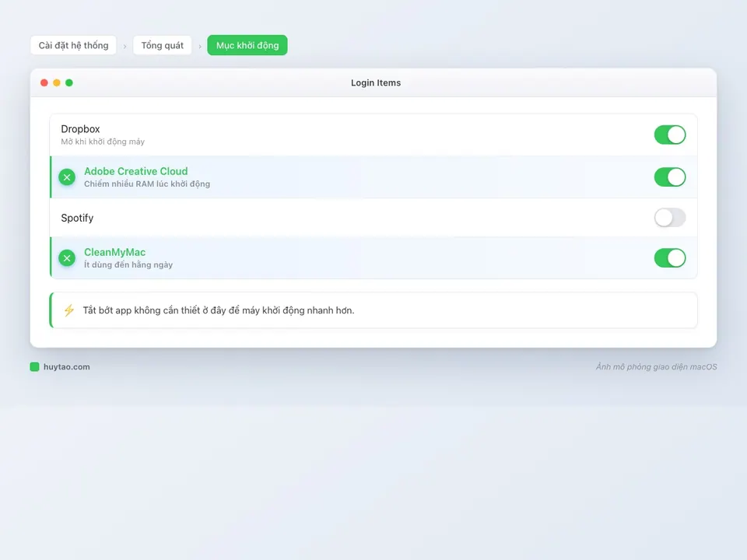
Task: Click the X icon beside CleanMyMac
Action: (x=67, y=258)
